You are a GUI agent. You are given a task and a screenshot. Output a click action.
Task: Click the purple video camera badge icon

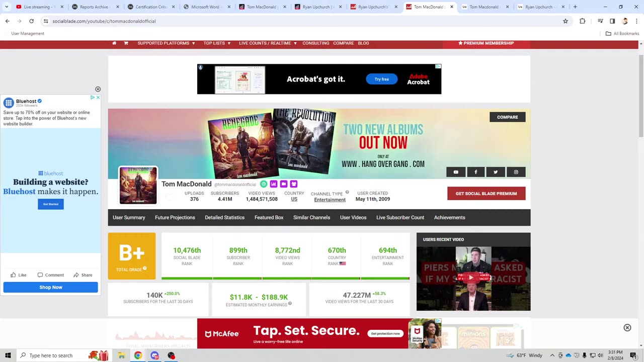click(284, 184)
